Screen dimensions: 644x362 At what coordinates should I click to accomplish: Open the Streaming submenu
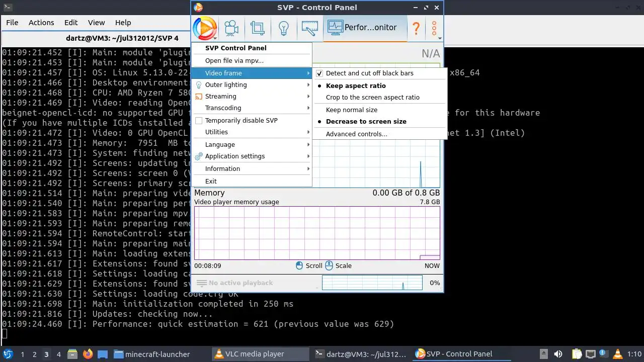tap(252, 96)
